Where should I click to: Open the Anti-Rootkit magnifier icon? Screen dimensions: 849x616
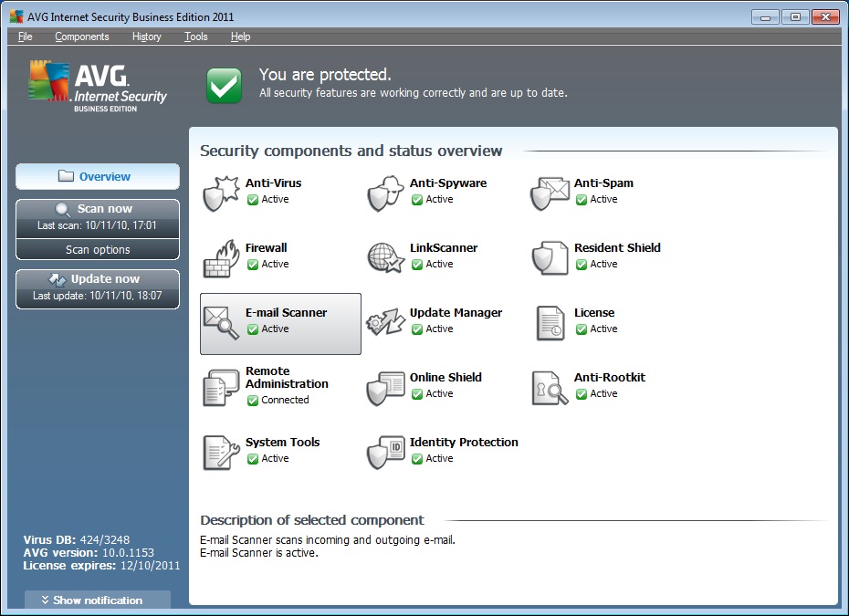tap(550, 388)
